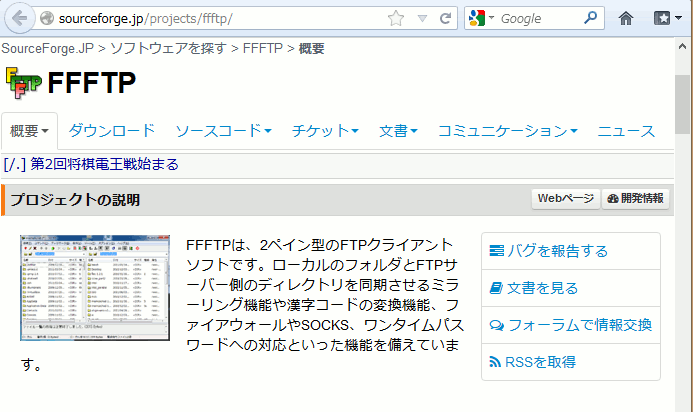Click the browser back arrow button
Viewport: 693px width, 412px height.
[x=19, y=18]
